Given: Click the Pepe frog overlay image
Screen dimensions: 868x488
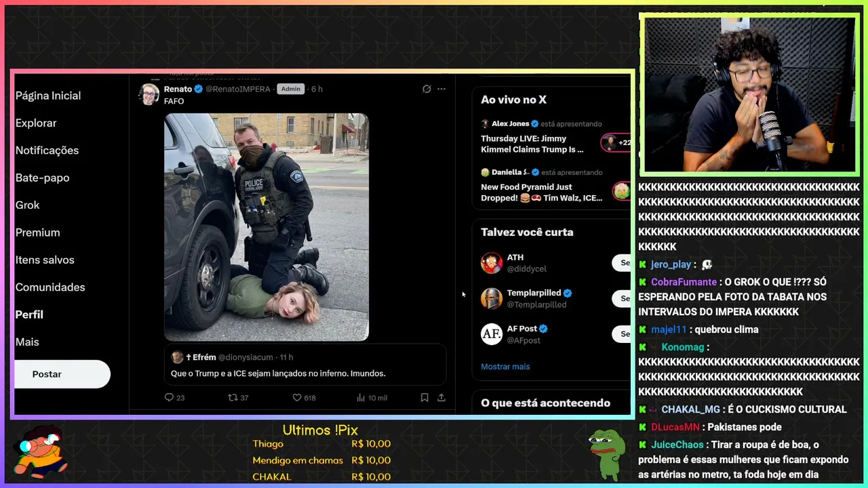Looking at the screenshot, I should 607,455.
